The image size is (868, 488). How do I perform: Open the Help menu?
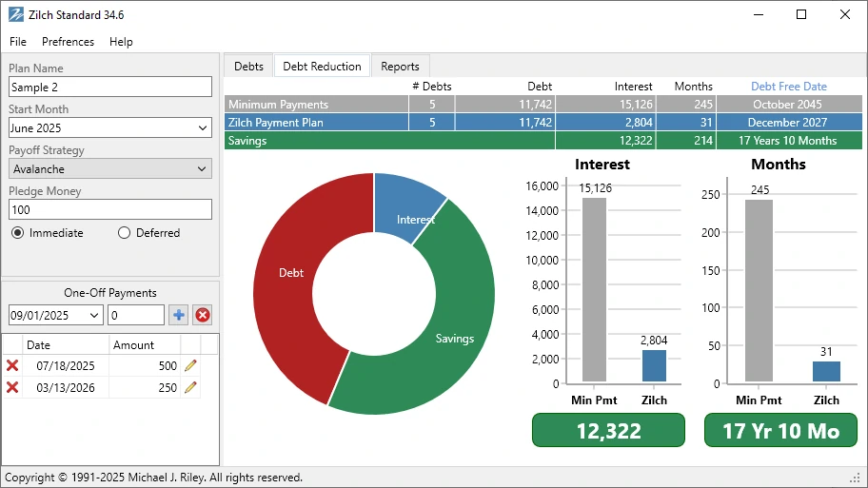point(121,42)
